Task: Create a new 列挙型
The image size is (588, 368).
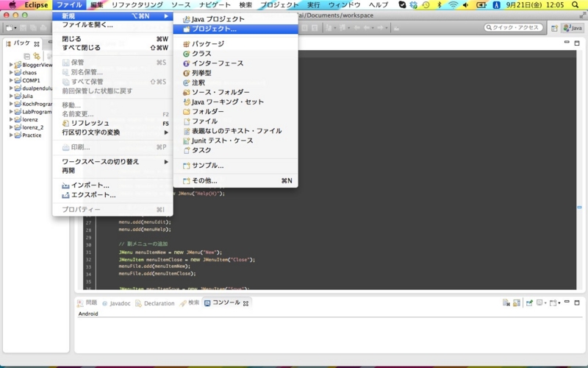Action: [x=235, y=73]
